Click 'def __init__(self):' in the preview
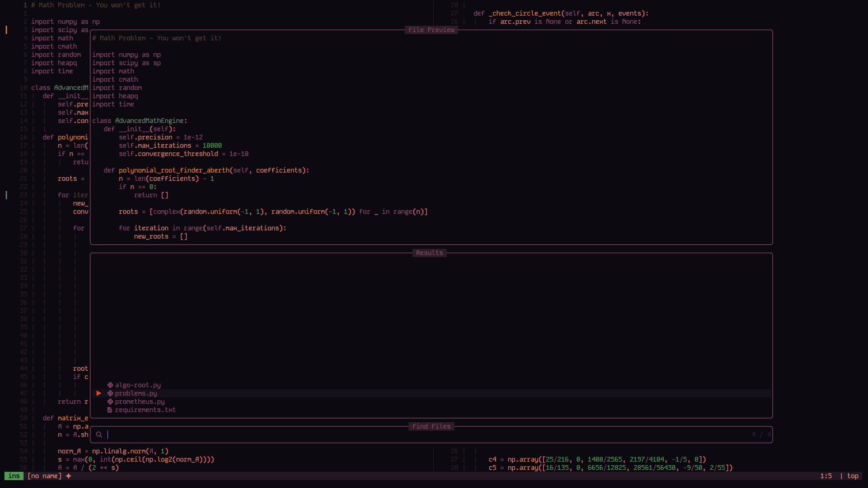This screenshot has height=488, width=868. [139, 129]
